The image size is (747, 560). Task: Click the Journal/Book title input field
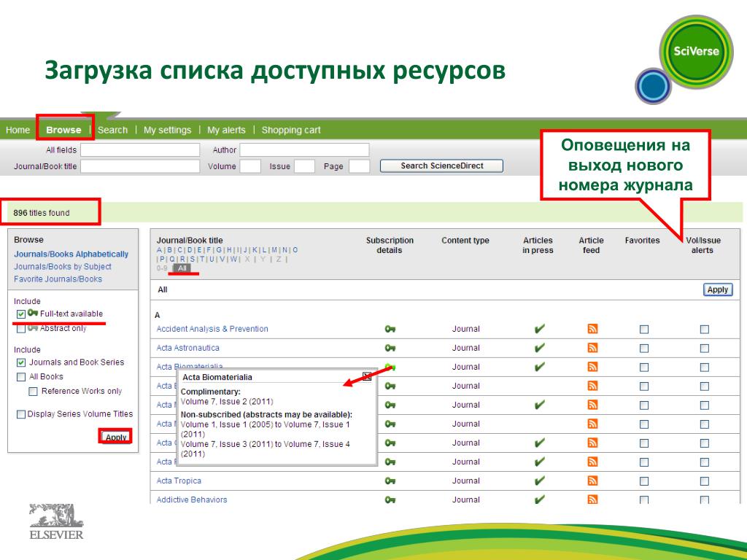[x=140, y=166]
